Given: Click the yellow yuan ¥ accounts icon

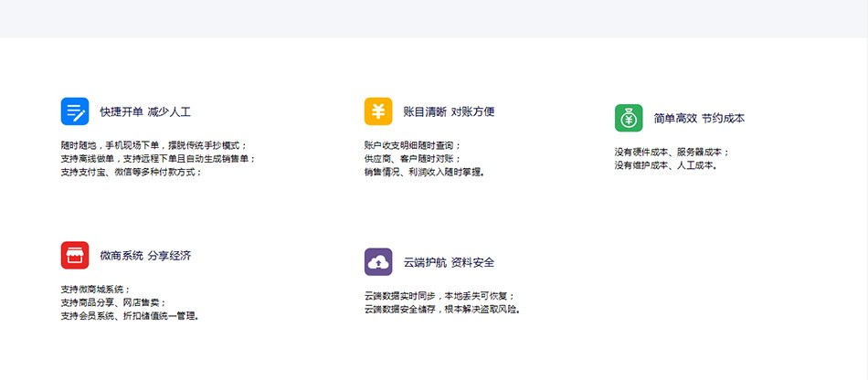Looking at the screenshot, I should click(x=378, y=111).
